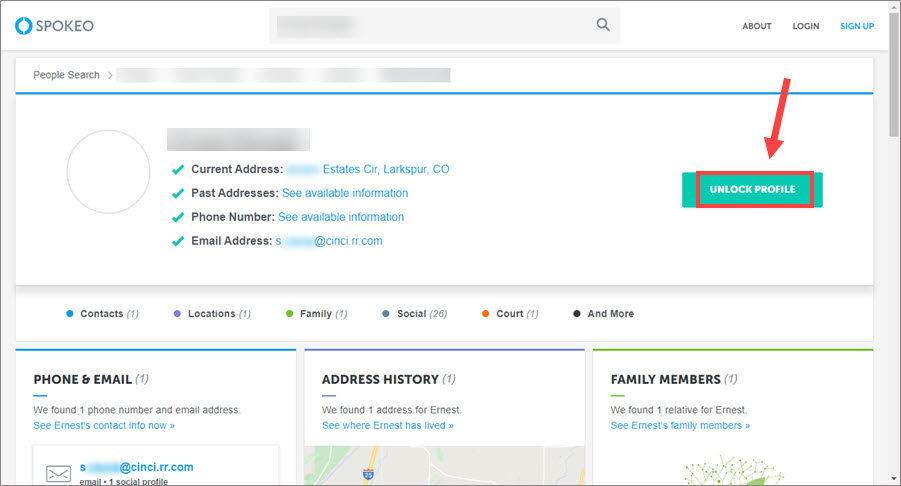The image size is (901, 486).
Task: Click the breadcrumb chevron after People Search
Action: pos(110,75)
